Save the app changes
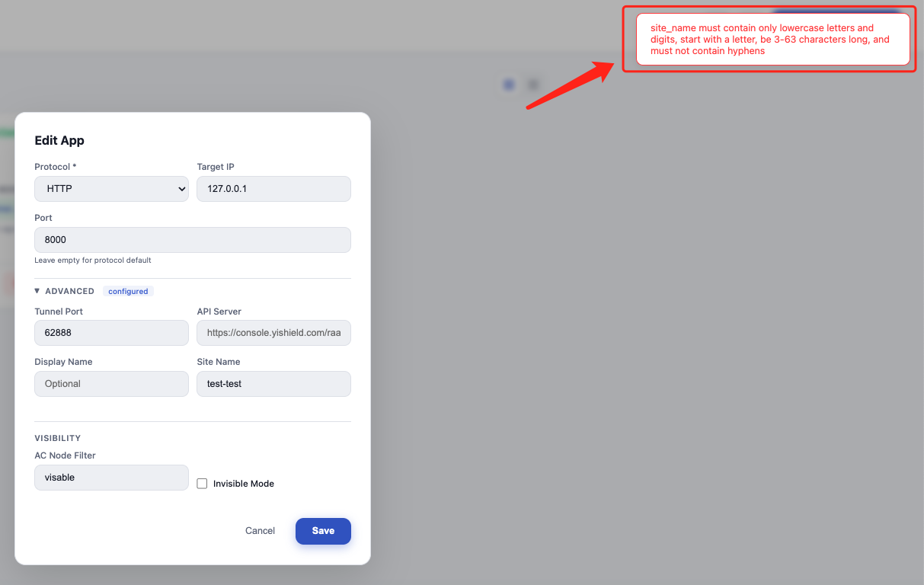924x585 pixels. (x=323, y=531)
